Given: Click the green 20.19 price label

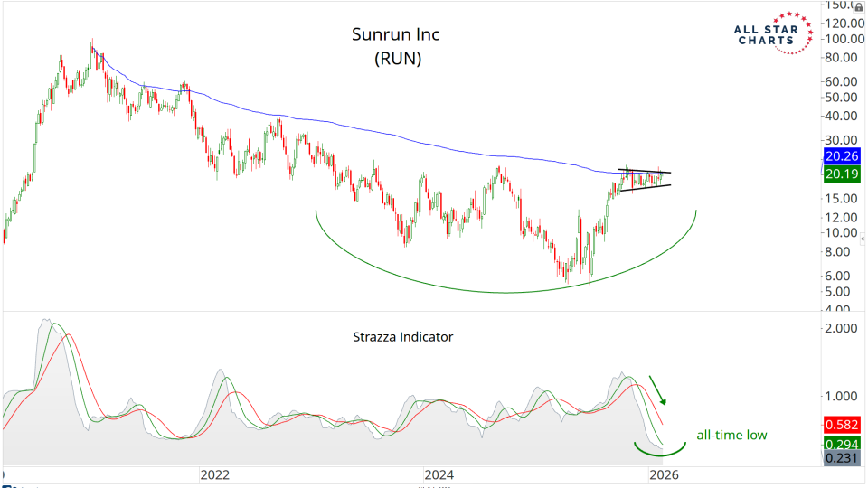Looking at the screenshot, I should [x=844, y=173].
